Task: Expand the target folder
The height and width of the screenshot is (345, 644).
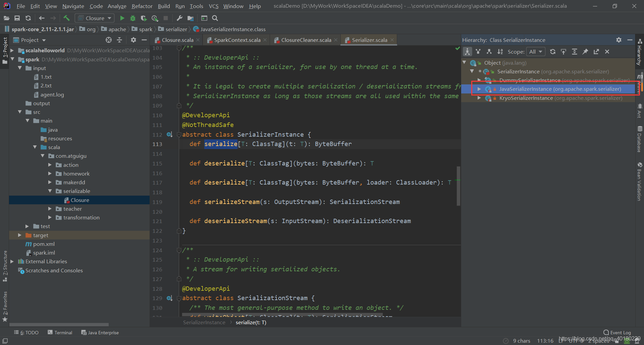Action: [20, 235]
